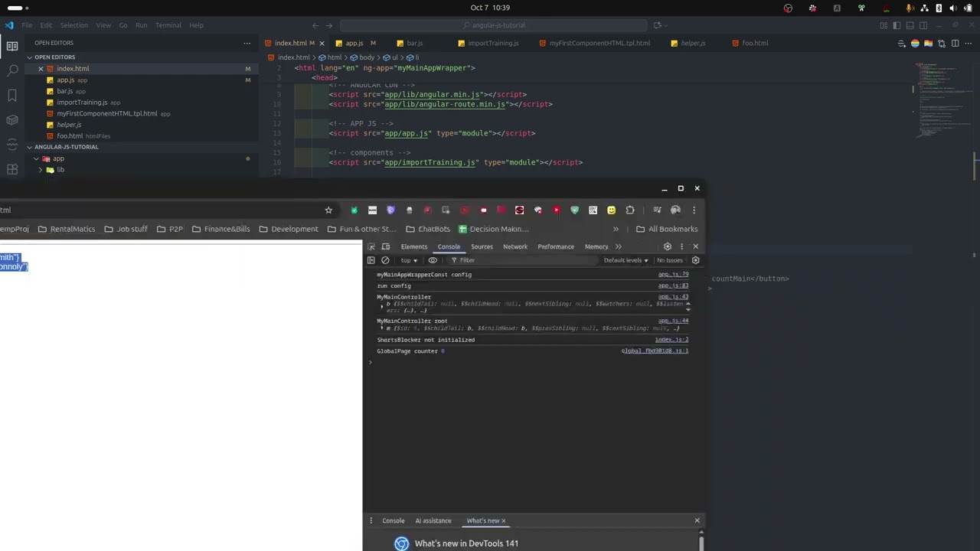Open the Terminal menu in VS Code

(x=168, y=25)
